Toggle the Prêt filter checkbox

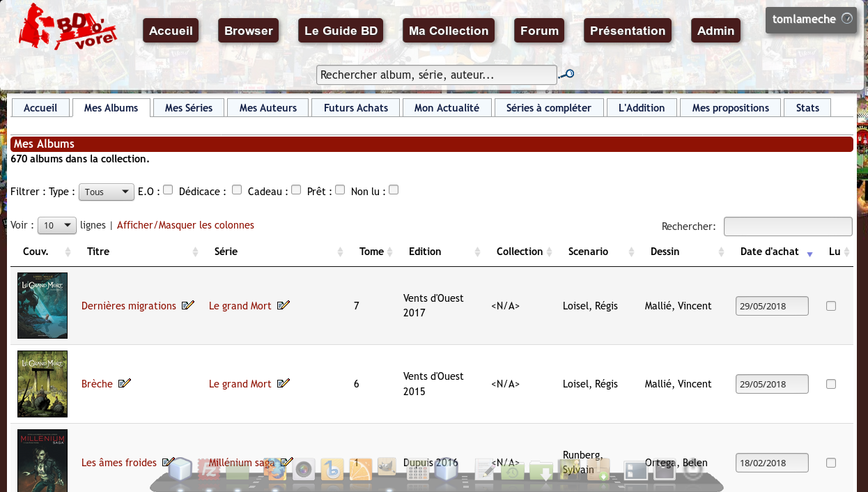tap(340, 190)
